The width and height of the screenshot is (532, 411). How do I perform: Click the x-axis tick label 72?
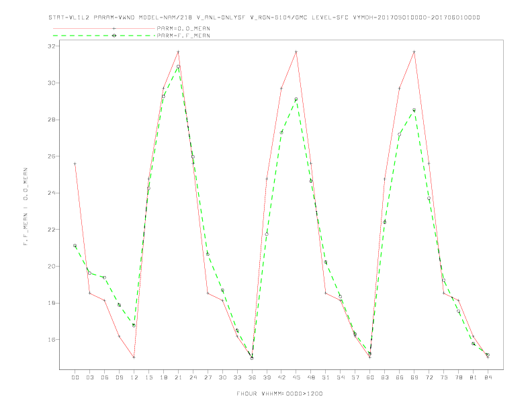tap(429, 377)
